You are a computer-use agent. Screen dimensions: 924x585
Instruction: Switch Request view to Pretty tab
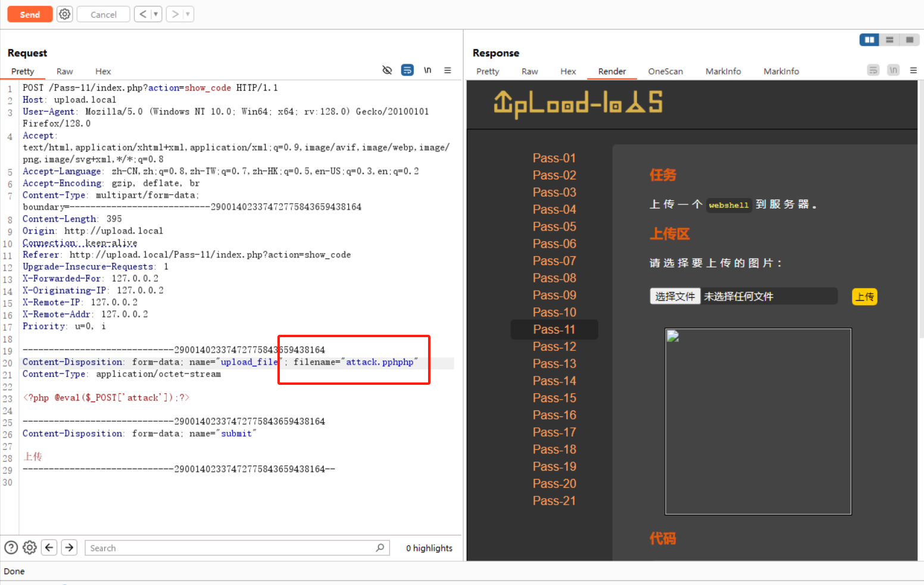pos(23,71)
